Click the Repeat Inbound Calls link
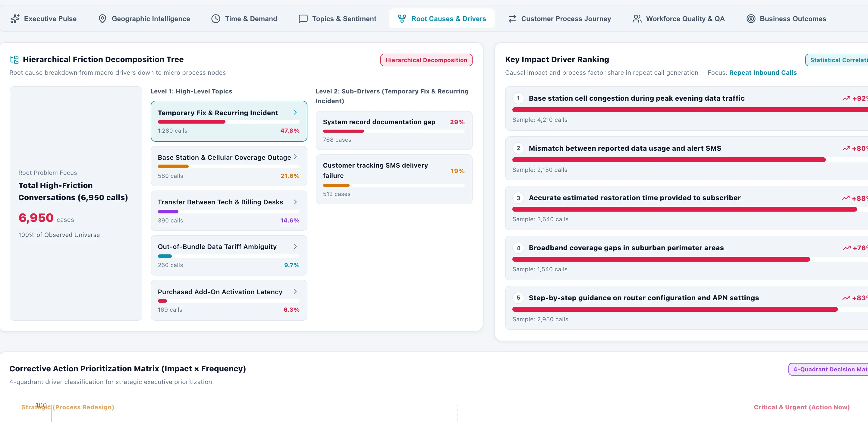Viewport: 868px width, 422px height. click(x=763, y=72)
